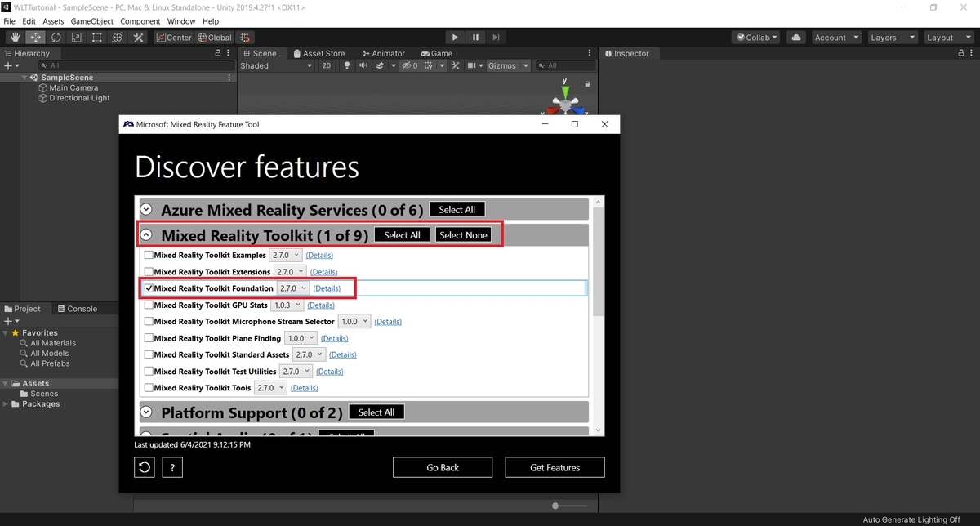Toggle Center pivot mode button

pyautogui.click(x=174, y=38)
